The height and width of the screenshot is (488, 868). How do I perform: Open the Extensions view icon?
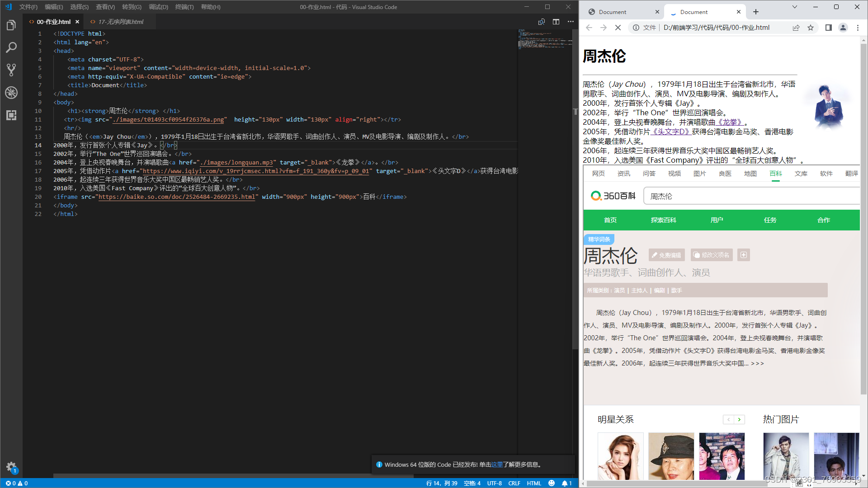tap(11, 115)
